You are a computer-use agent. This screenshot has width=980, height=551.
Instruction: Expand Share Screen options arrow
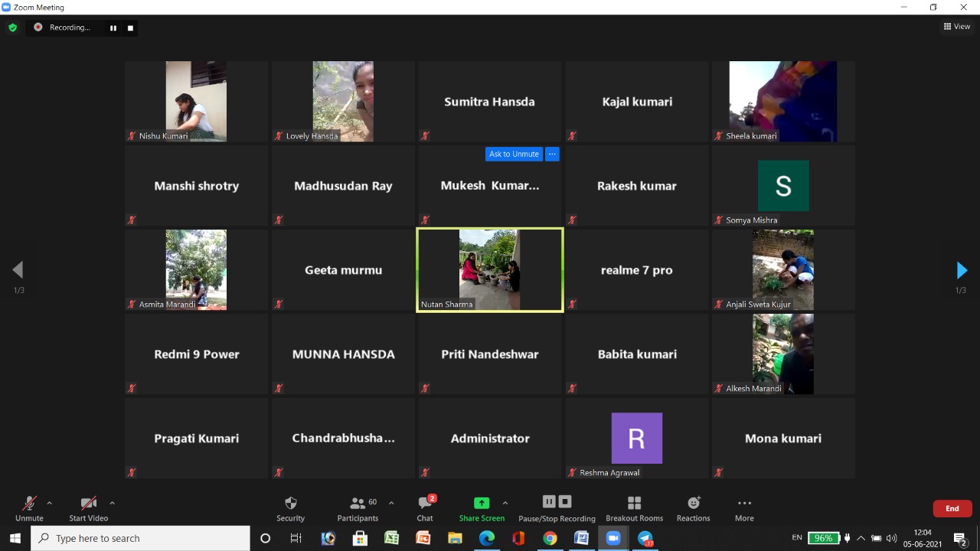click(505, 503)
